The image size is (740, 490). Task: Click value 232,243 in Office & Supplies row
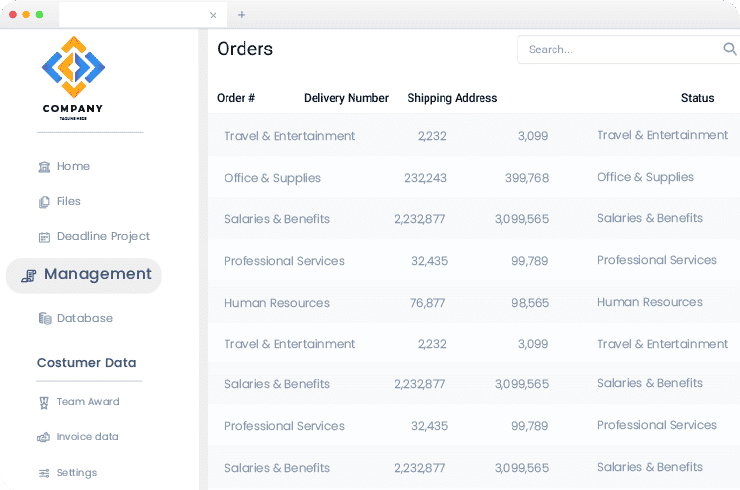[x=425, y=178]
